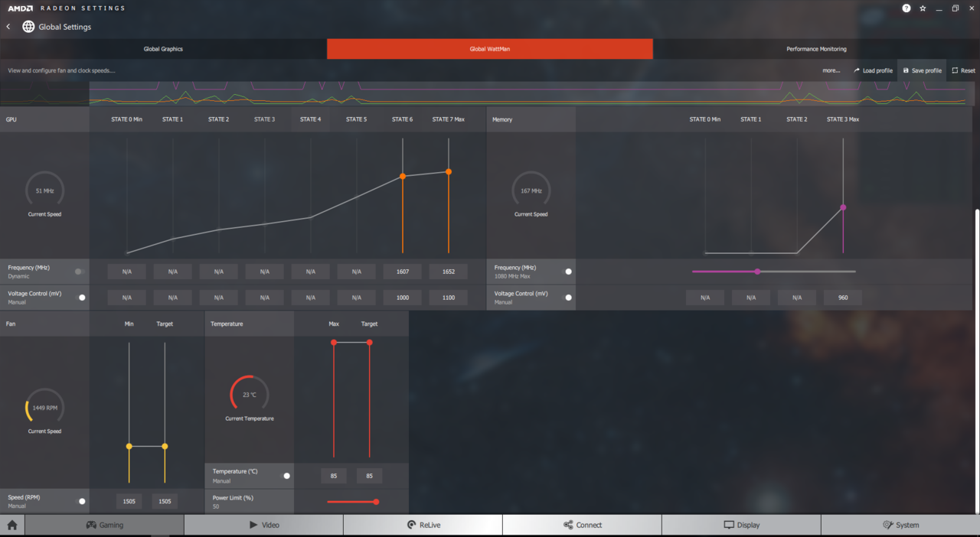This screenshot has height=537, width=980.
Task: Click memory voltage field 960
Action: point(843,298)
